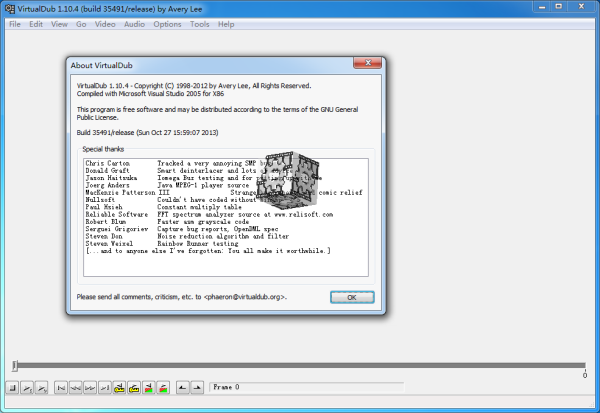Jump to the start of video
Image resolution: width=600 pixels, height=413 pixels.
61,388
